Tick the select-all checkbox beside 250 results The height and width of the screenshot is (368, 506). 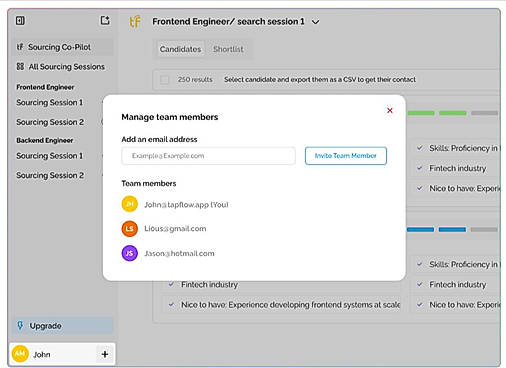click(165, 80)
